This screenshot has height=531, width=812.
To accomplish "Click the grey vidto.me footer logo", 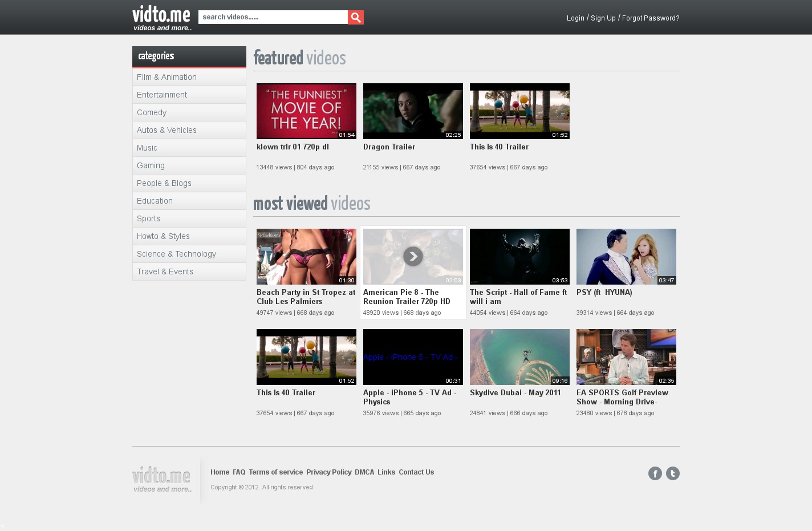I will [162, 480].
